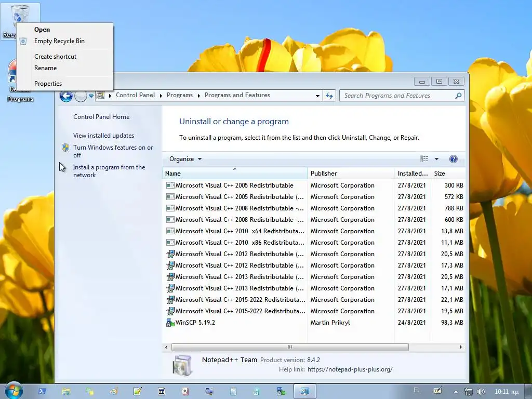Click Install a program from the network

pos(109,171)
